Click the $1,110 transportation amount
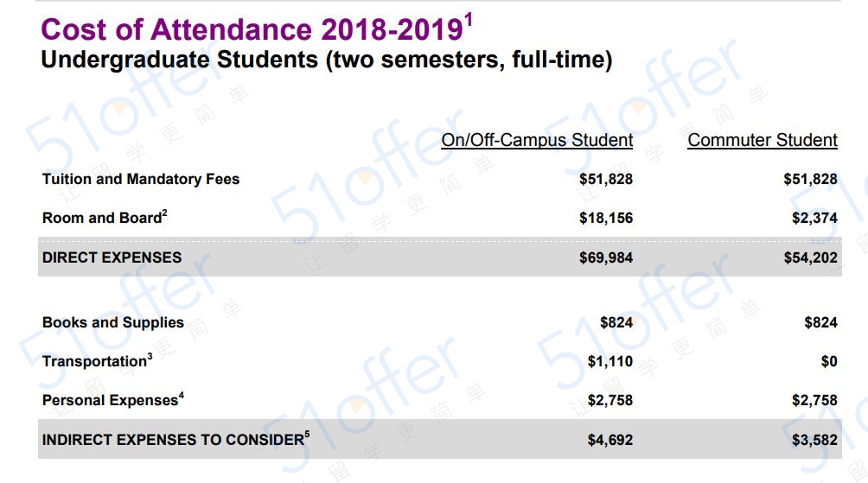 click(610, 361)
